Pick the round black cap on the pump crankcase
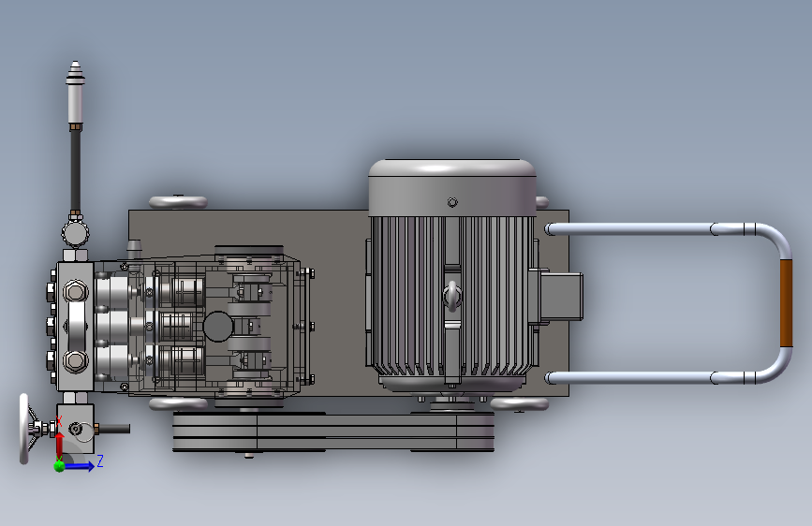The width and height of the screenshot is (812, 526). [218, 327]
